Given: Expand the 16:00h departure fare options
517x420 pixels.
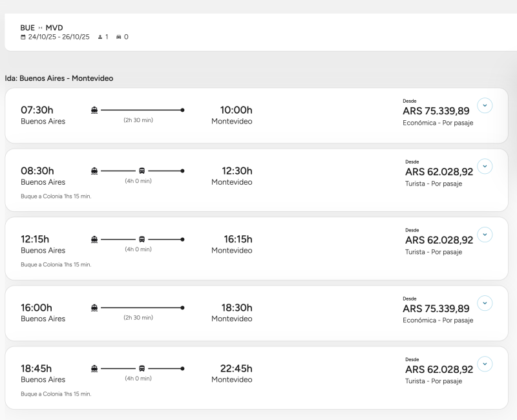Looking at the screenshot, I should pos(485,303).
